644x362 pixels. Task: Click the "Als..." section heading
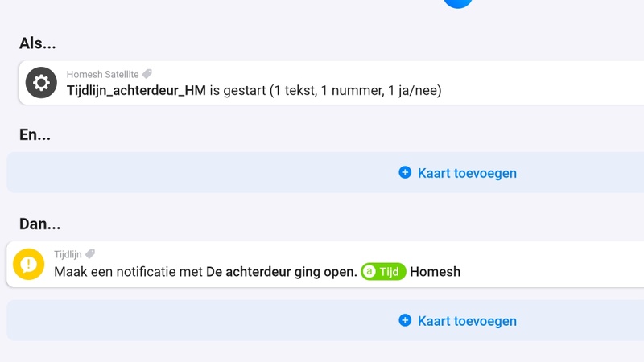click(x=38, y=43)
